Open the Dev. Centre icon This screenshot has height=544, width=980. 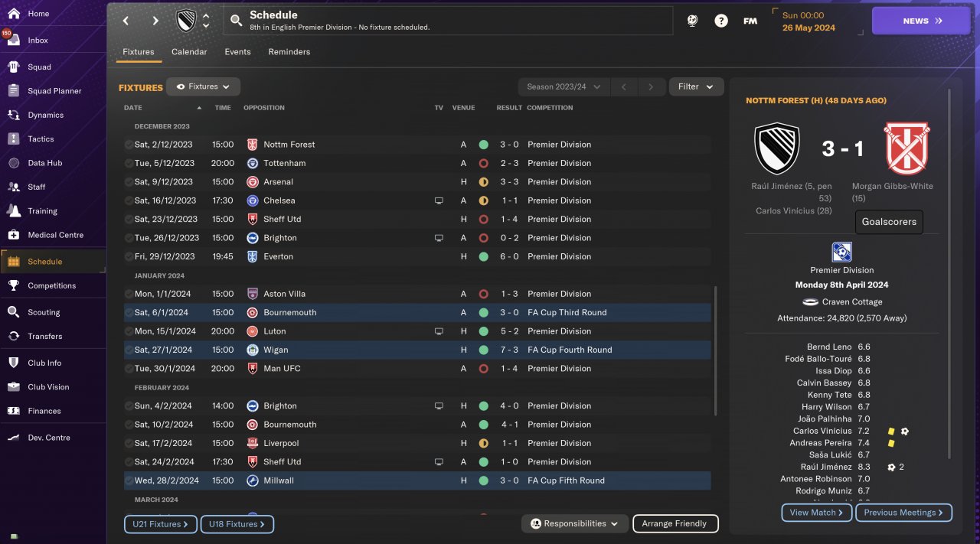point(14,438)
